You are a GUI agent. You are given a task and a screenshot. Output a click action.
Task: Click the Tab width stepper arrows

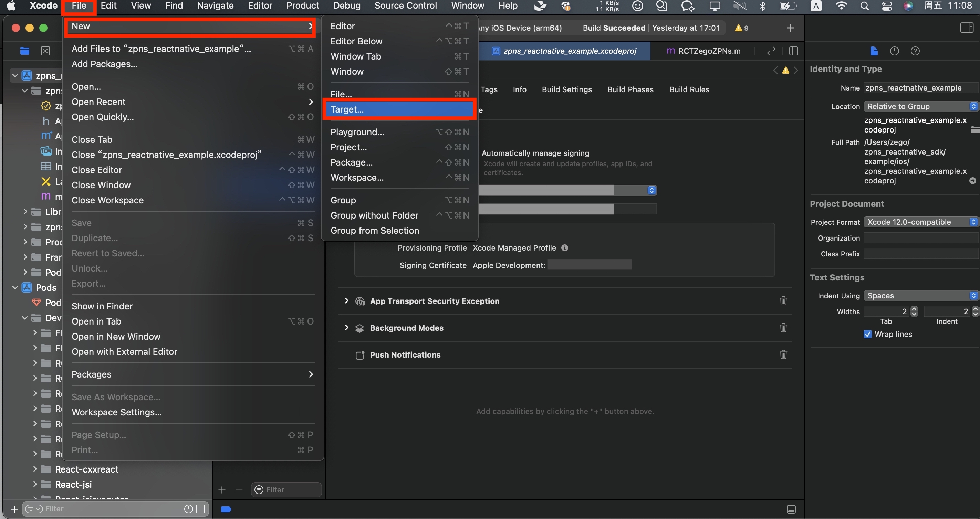point(914,311)
